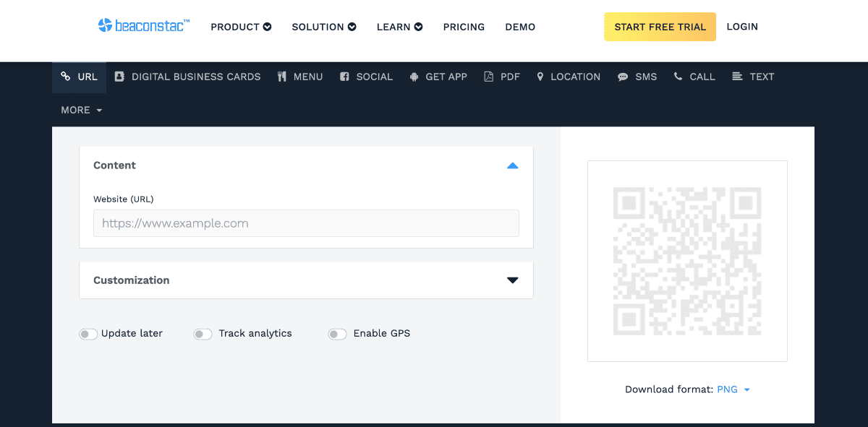Select the PDF file icon
This screenshot has height=427, width=868.
pos(489,77)
